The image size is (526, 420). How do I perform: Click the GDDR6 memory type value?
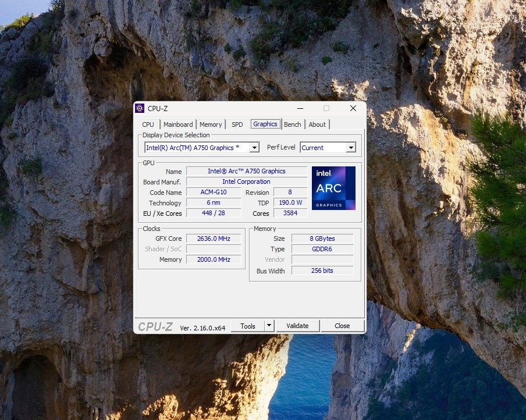pyautogui.click(x=322, y=249)
